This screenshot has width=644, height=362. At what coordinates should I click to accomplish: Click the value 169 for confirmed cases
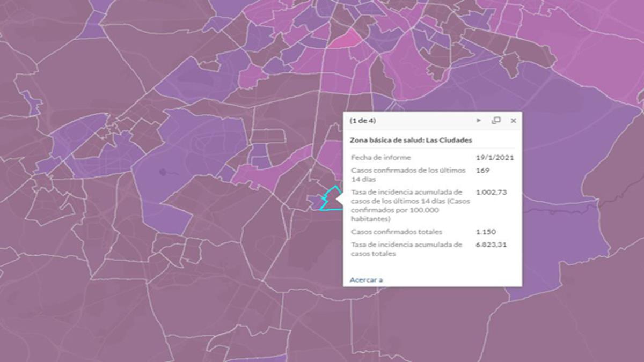[482, 171]
